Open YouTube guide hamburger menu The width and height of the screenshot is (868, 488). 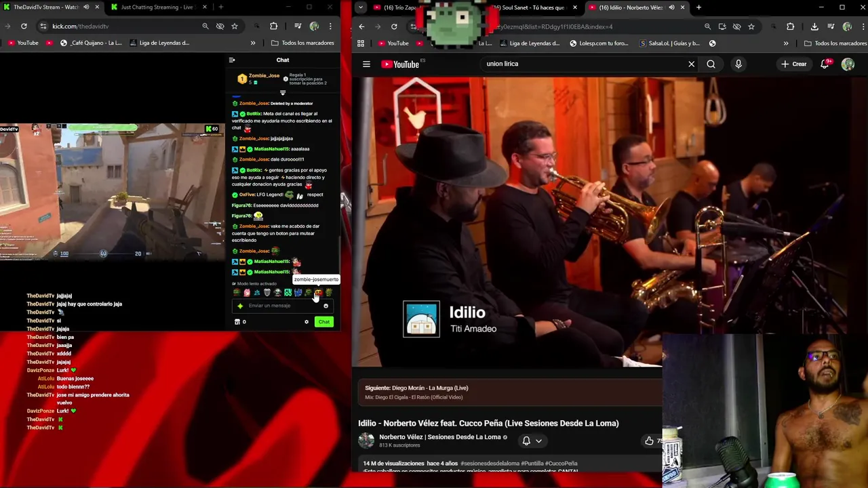366,64
